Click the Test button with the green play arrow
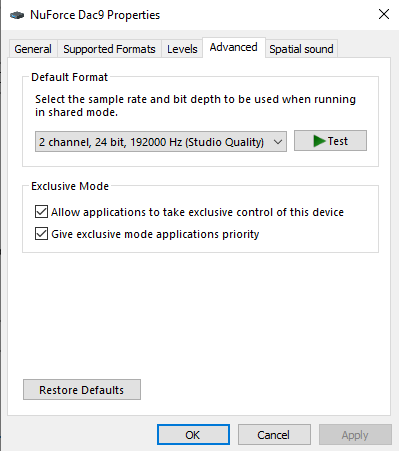399x451 pixels. [330, 141]
